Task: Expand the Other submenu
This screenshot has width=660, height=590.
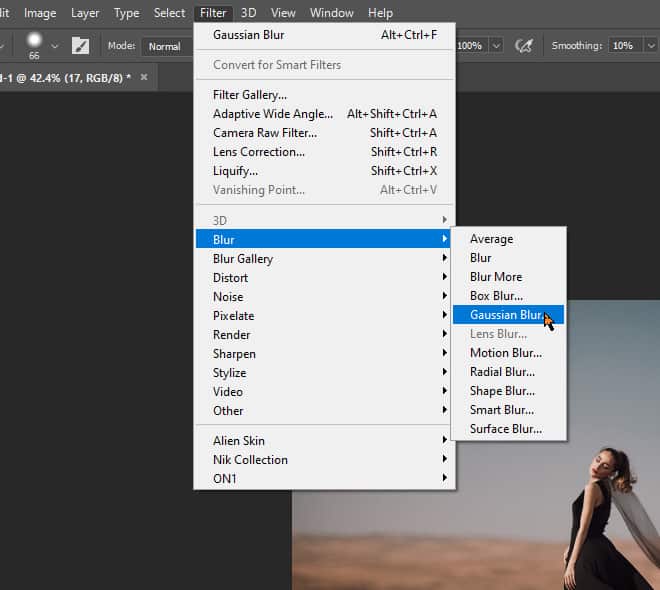Action: pyautogui.click(x=325, y=411)
